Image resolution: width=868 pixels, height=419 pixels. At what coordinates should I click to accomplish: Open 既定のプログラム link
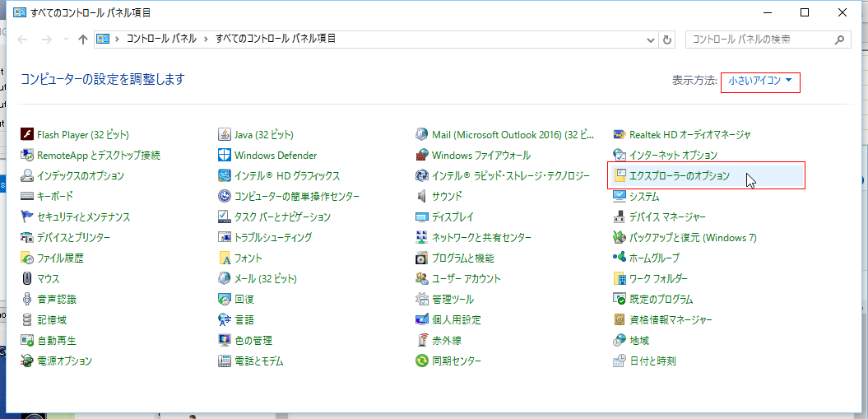tap(661, 300)
